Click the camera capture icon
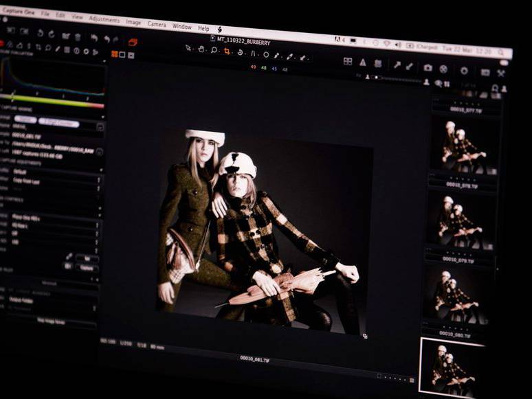The width and height of the screenshot is (532, 399). pos(428,68)
